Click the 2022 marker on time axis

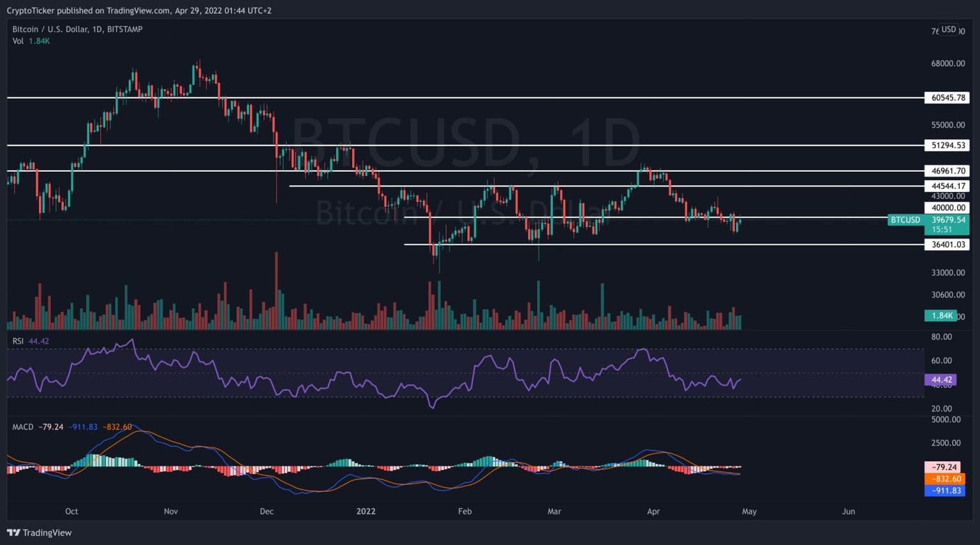click(366, 511)
